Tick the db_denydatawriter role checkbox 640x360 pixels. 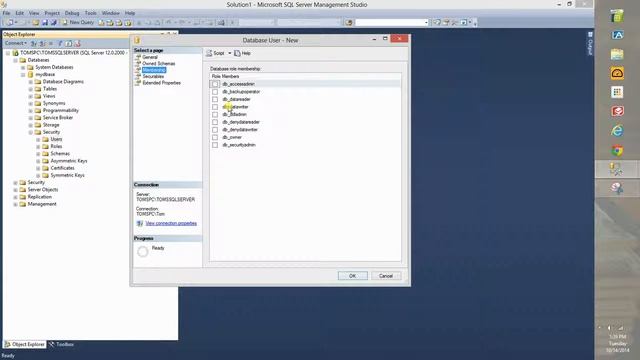(x=215, y=130)
